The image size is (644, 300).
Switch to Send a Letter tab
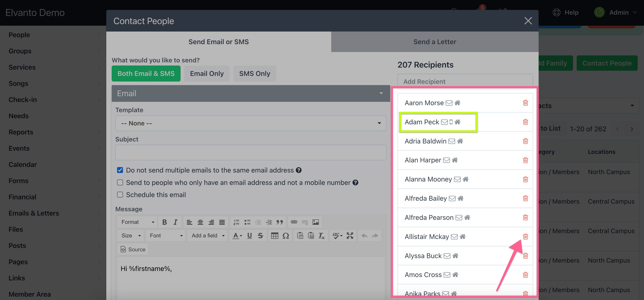click(x=435, y=42)
